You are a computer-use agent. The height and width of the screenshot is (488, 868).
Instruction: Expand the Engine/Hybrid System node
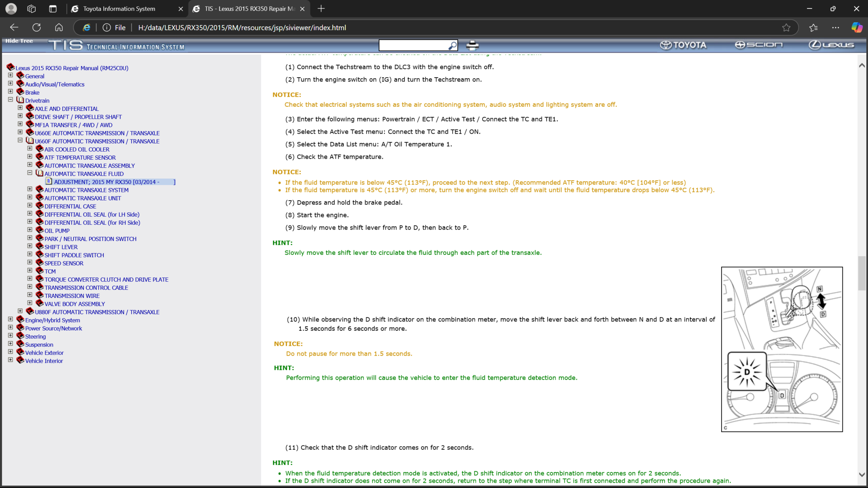pyautogui.click(x=10, y=319)
